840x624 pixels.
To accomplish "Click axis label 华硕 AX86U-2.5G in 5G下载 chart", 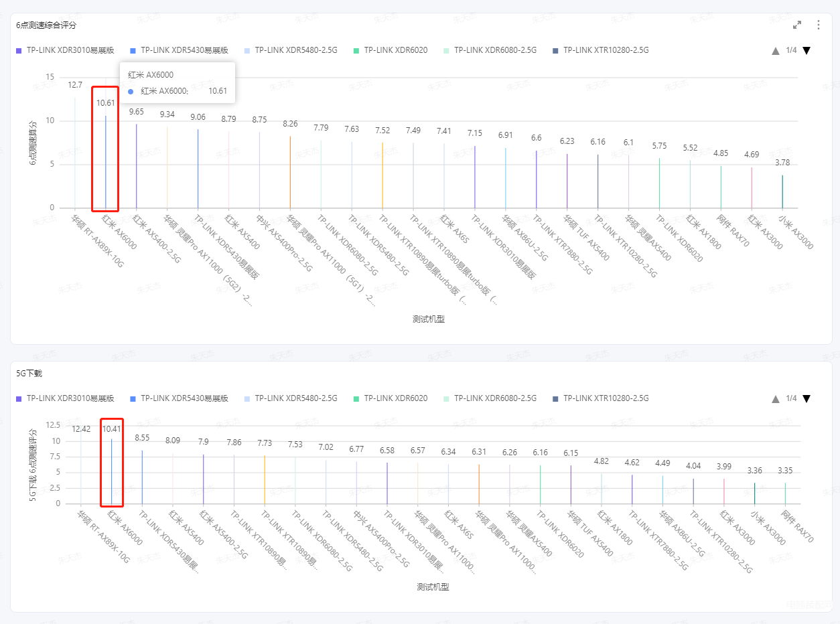I will (681, 534).
